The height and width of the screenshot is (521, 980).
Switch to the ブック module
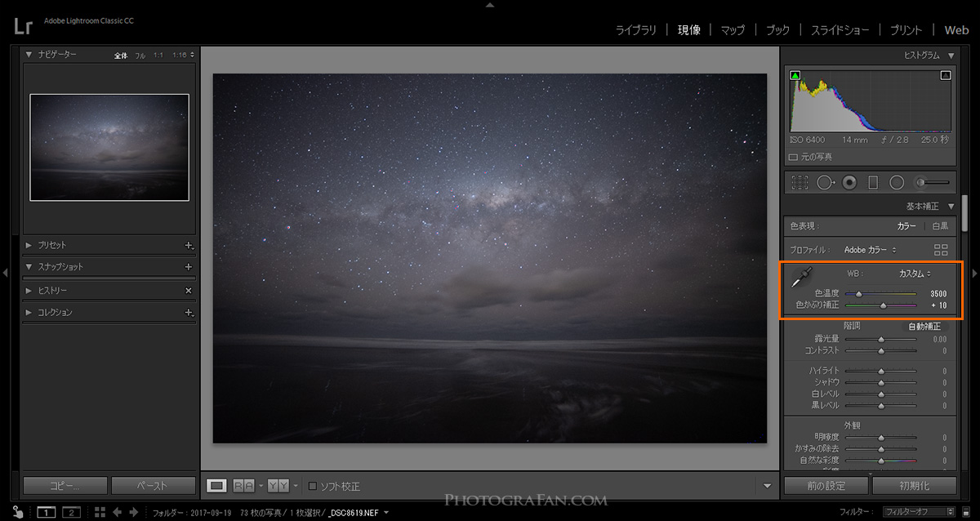[x=777, y=30]
